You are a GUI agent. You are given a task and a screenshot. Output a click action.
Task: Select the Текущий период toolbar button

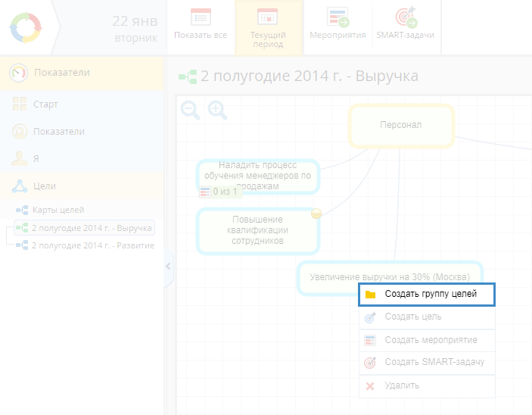[268, 27]
